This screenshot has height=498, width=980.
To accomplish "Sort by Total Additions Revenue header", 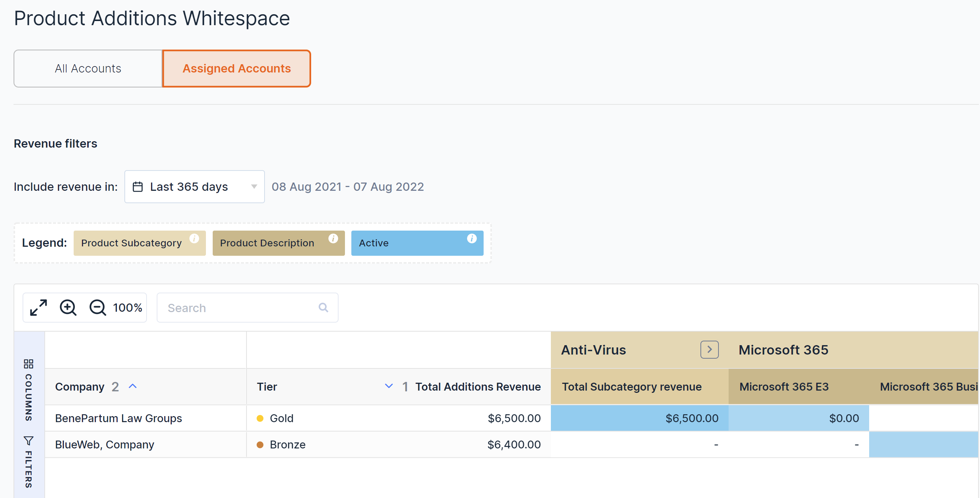I will (478, 386).
